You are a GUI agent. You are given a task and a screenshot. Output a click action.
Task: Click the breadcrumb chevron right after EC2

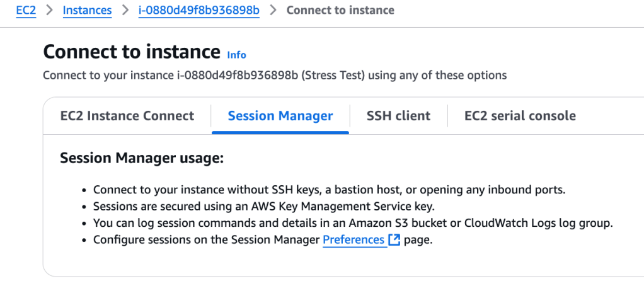click(x=49, y=11)
